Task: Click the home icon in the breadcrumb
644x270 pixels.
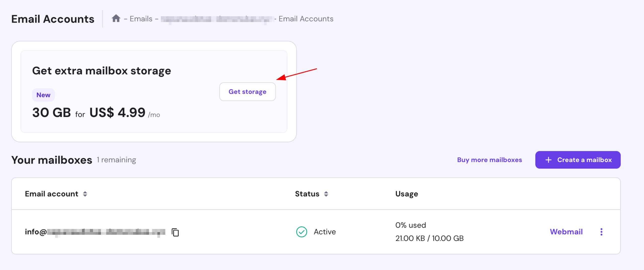Action: 116,18
